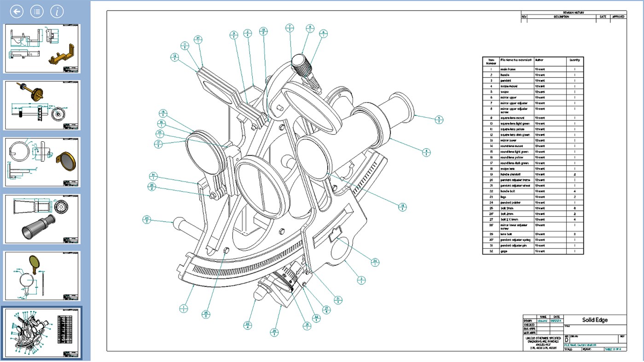Click balloon 1 on the main frame arc

pos(185,307)
